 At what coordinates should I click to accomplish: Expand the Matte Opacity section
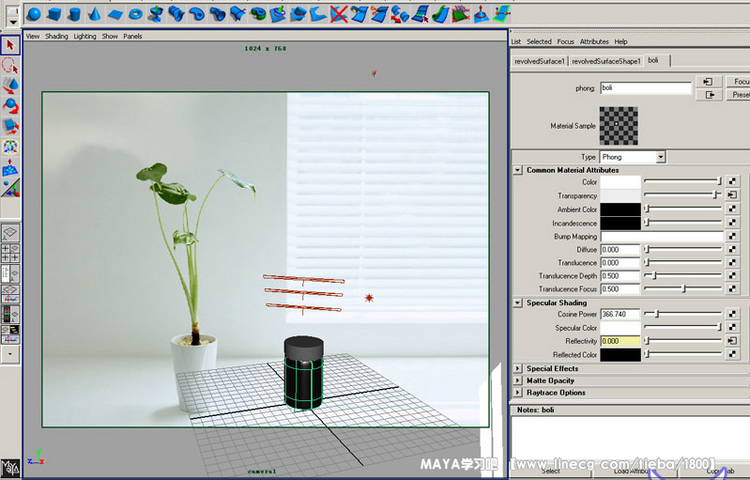tap(518, 381)
